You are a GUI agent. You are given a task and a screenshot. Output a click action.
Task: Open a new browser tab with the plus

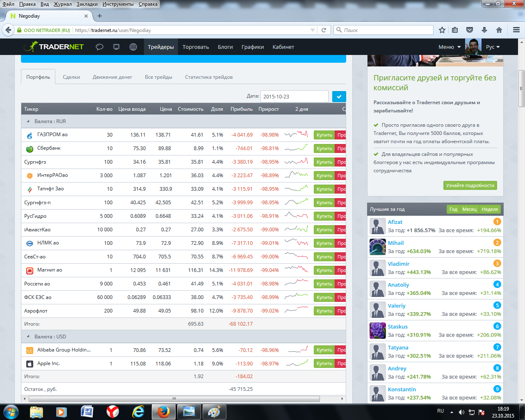[99, 16]
